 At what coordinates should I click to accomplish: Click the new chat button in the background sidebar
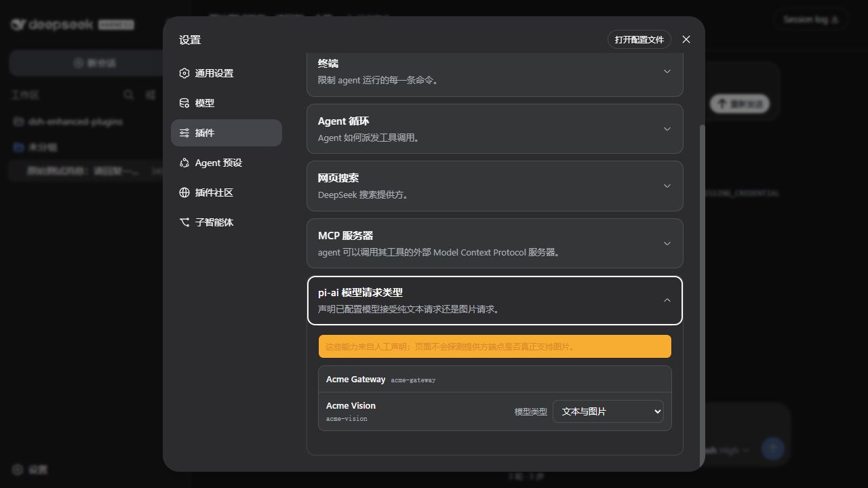[95, 63]
